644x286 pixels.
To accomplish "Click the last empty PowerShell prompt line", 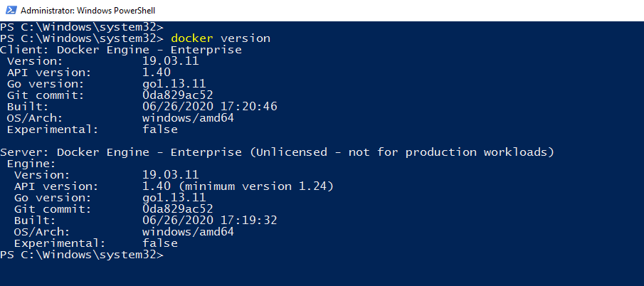I will pos(82,255).
